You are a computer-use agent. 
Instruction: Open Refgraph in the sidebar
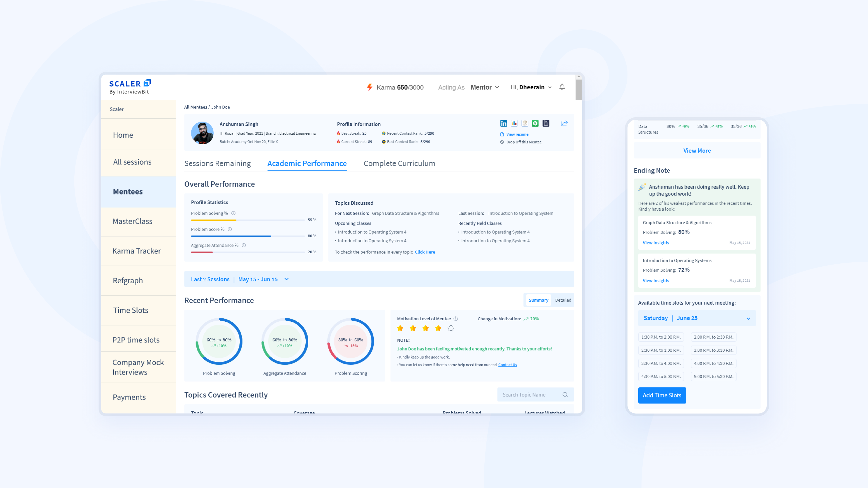pyautogui.click(x=139, y=281)
